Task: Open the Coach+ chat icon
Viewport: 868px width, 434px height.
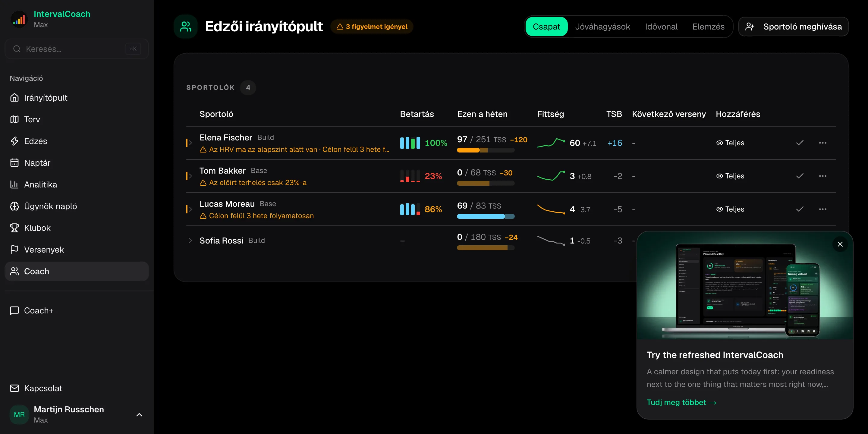Action: click(14, 310)
